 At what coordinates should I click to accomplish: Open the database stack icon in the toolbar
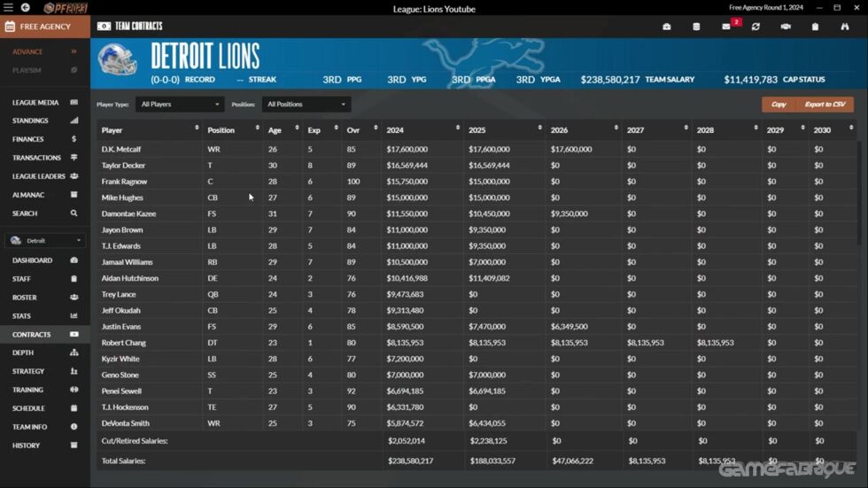[696, 27]
